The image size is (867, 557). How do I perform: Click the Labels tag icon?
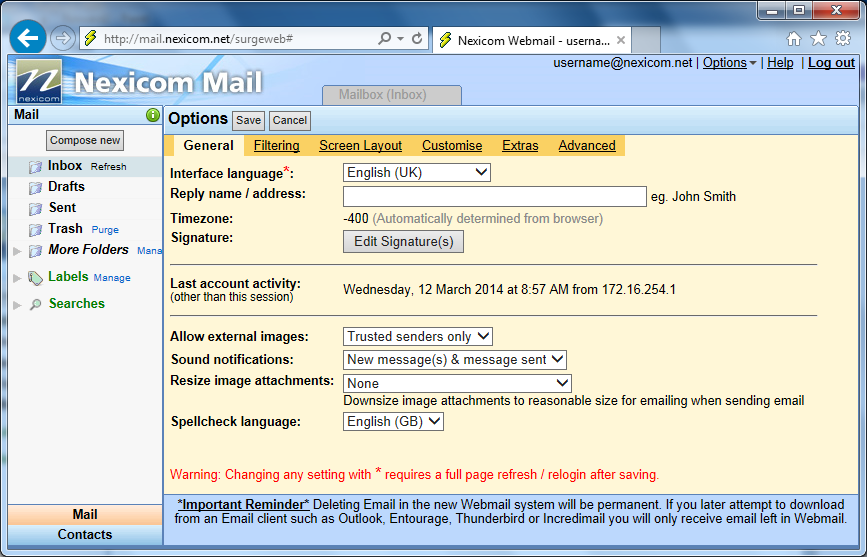(35, 278)
